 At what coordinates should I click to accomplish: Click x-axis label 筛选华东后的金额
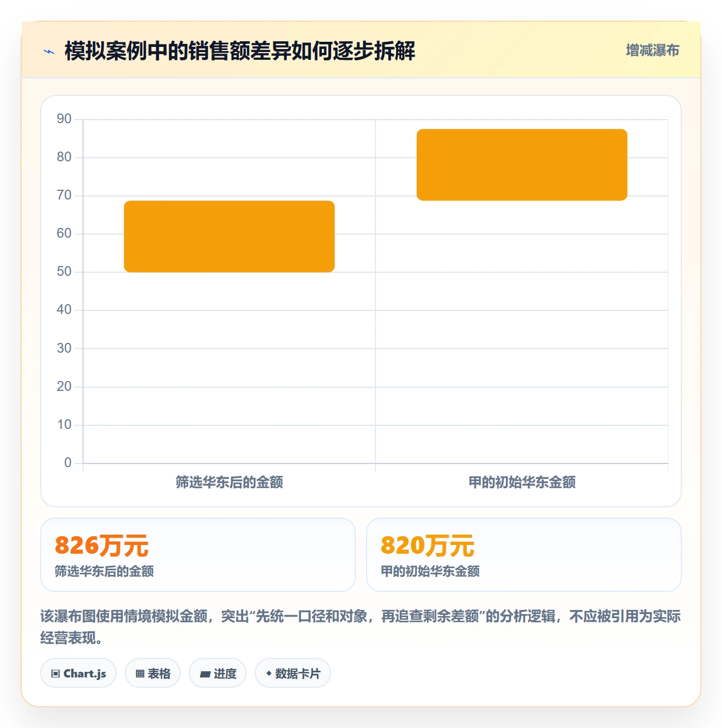tap(229, 482)
